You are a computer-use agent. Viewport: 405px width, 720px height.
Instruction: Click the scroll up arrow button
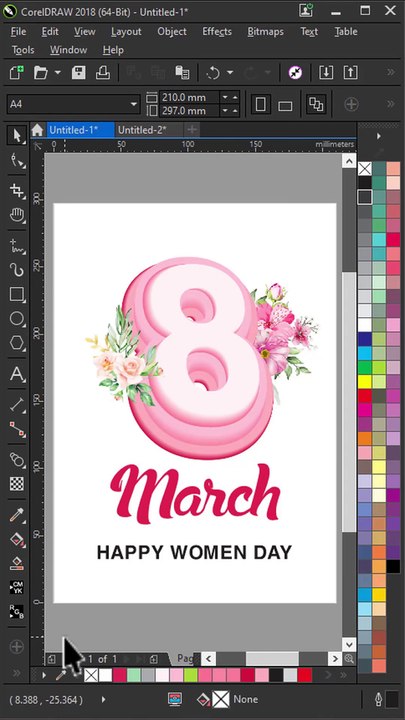pos(349,161)
